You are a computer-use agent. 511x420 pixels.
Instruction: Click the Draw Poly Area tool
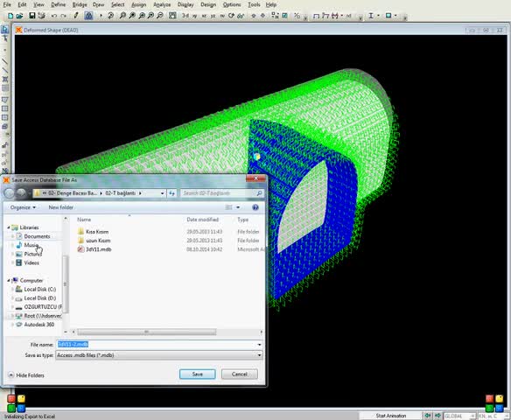point(5,100)
